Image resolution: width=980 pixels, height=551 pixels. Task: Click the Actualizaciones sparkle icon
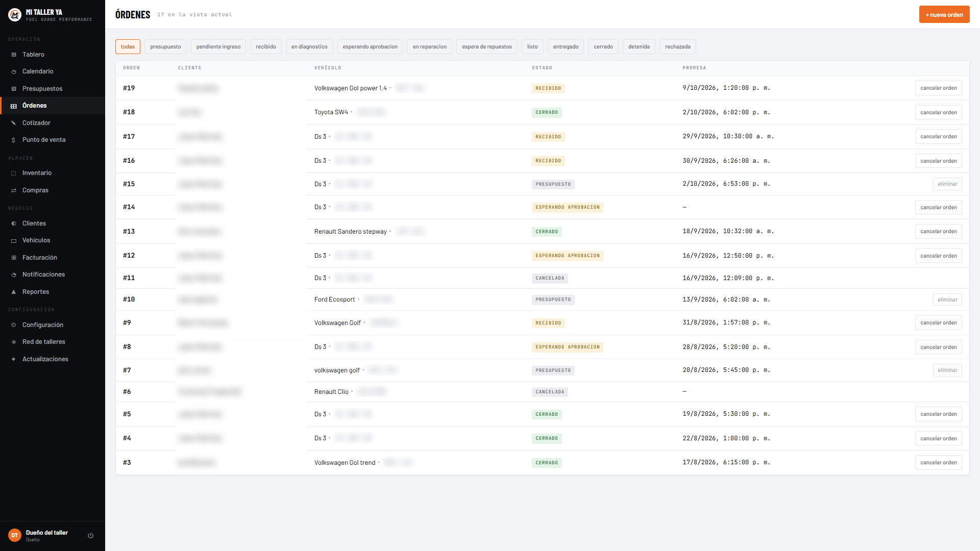14,359
